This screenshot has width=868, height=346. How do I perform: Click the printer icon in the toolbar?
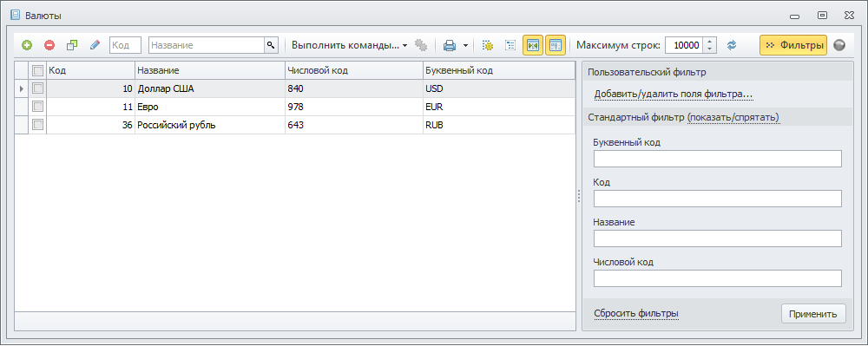click(x=450, y=45)
